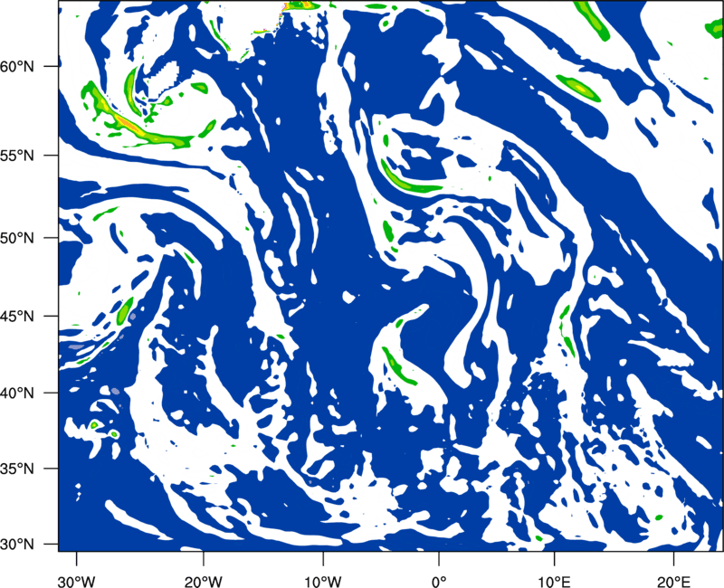Click the 20°E longitude label
The width and height of the screenshot is (724, 588).
point(673,582)
